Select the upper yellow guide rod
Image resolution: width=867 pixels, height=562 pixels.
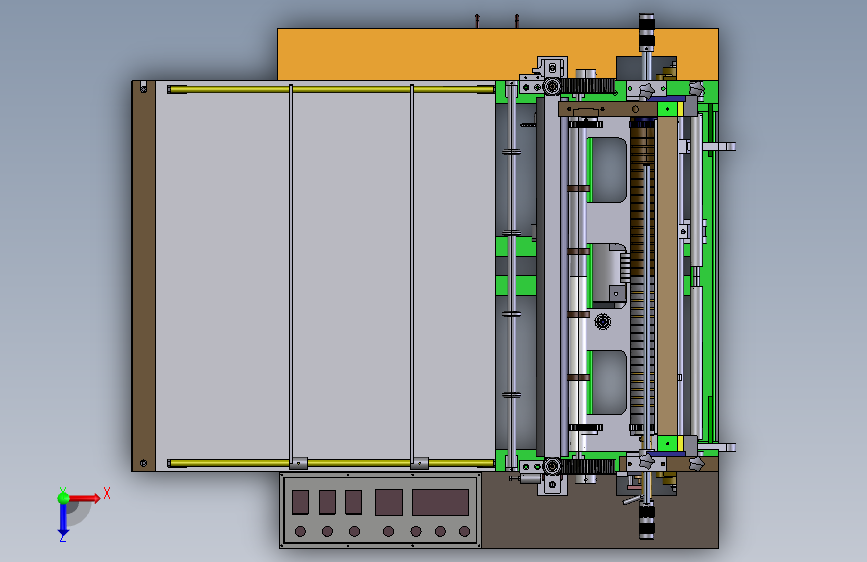click(x=331, y=89)
